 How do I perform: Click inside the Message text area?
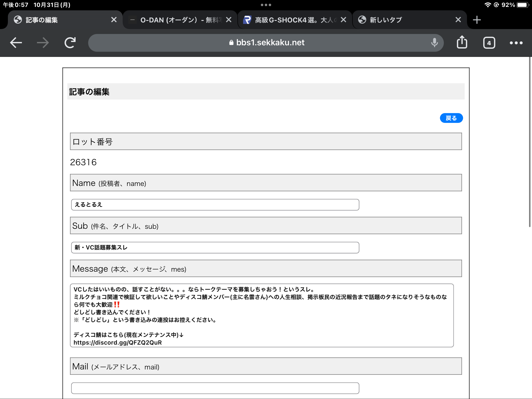[262, 315]
